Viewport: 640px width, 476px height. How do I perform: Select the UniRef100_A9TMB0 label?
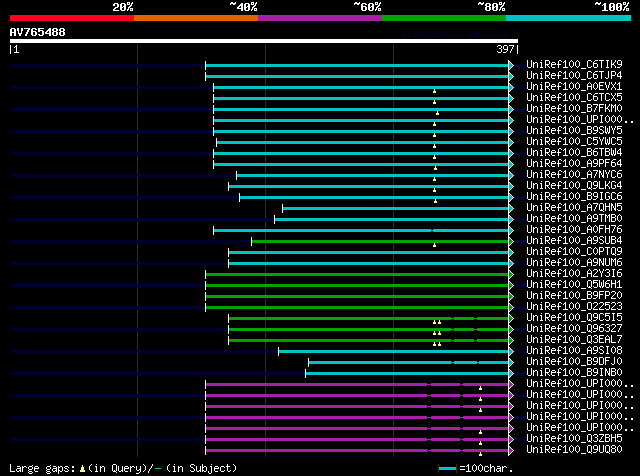point(574,218)
